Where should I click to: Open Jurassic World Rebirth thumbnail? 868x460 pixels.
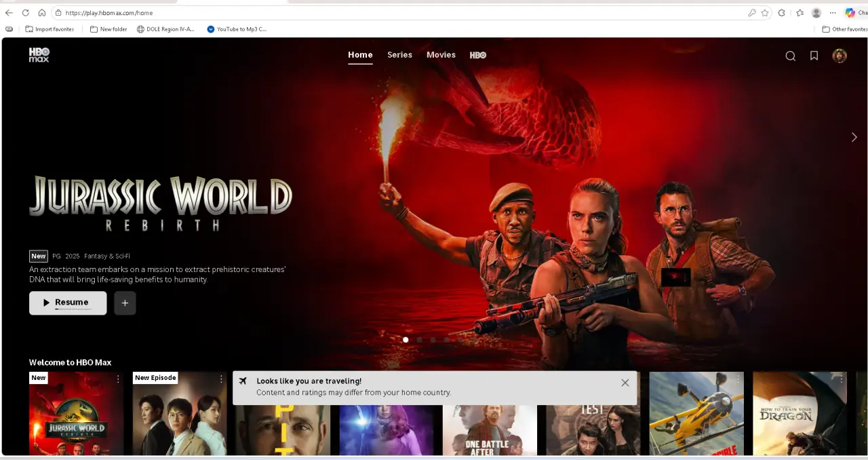coord(76,413)
